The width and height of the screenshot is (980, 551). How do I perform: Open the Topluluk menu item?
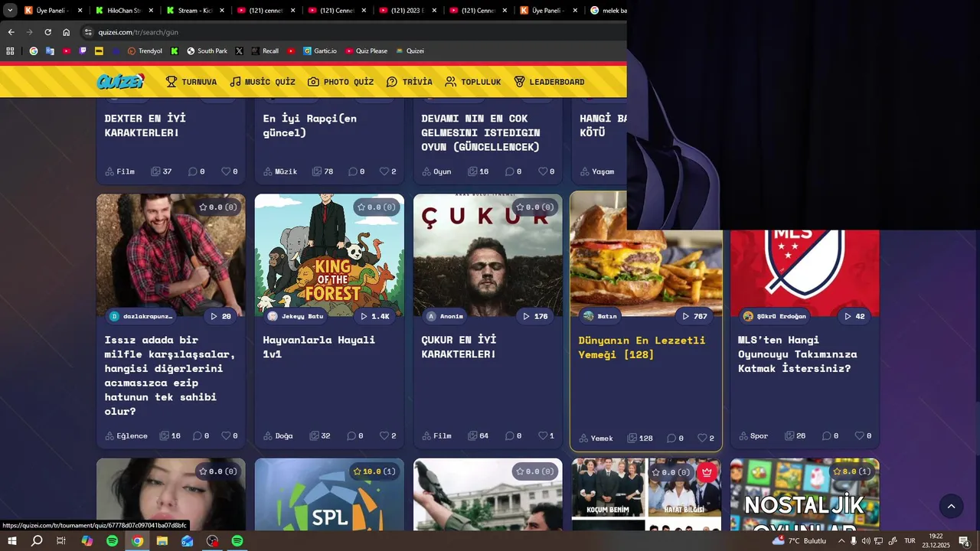473,82
